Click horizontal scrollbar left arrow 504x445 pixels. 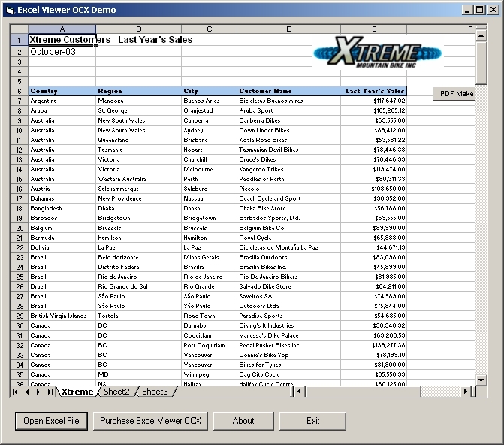coord(299,392)
